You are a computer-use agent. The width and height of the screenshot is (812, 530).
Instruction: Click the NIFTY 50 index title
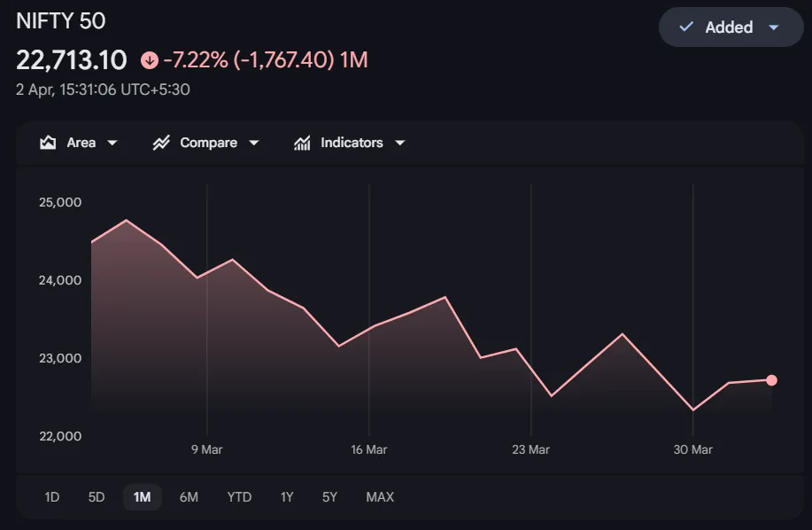click(60, 20)
